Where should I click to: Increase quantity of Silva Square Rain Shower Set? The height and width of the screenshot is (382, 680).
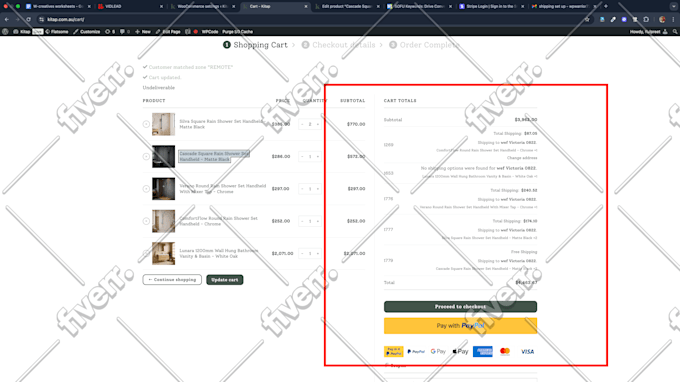point(318,124)
